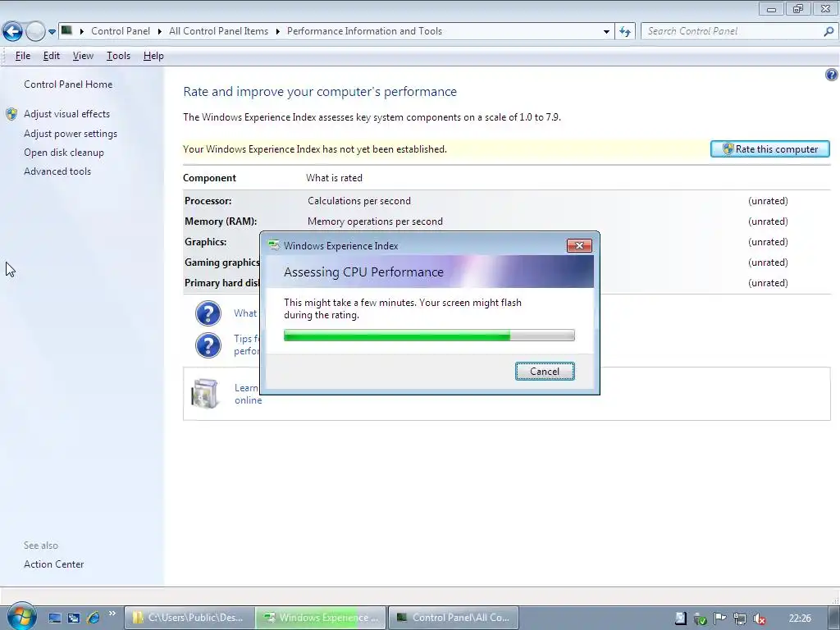This screenshot has height=630, width=840.
Task: Switch to Windows Experience taskbar button
Action: point(321,618)
